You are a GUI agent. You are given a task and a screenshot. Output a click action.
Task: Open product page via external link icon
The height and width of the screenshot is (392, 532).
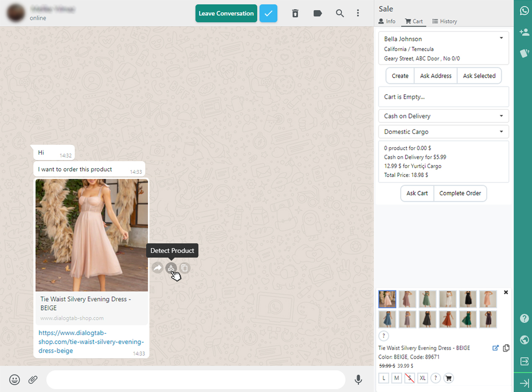point(496,348)
